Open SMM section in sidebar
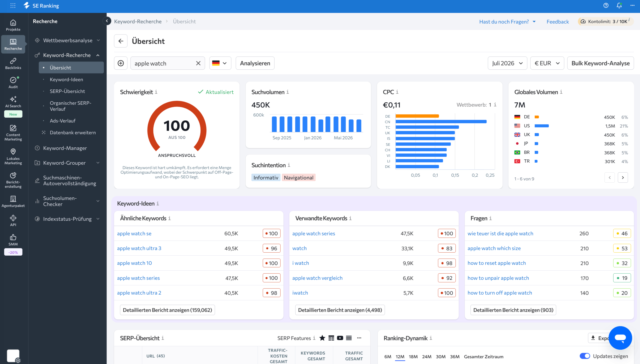The image size is (640, 364). point(13,240)
